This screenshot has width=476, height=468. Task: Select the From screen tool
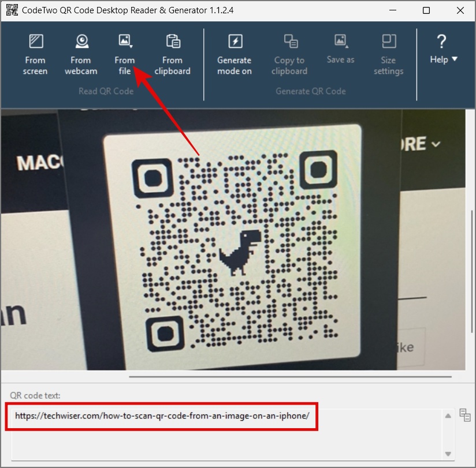[35, 55]
